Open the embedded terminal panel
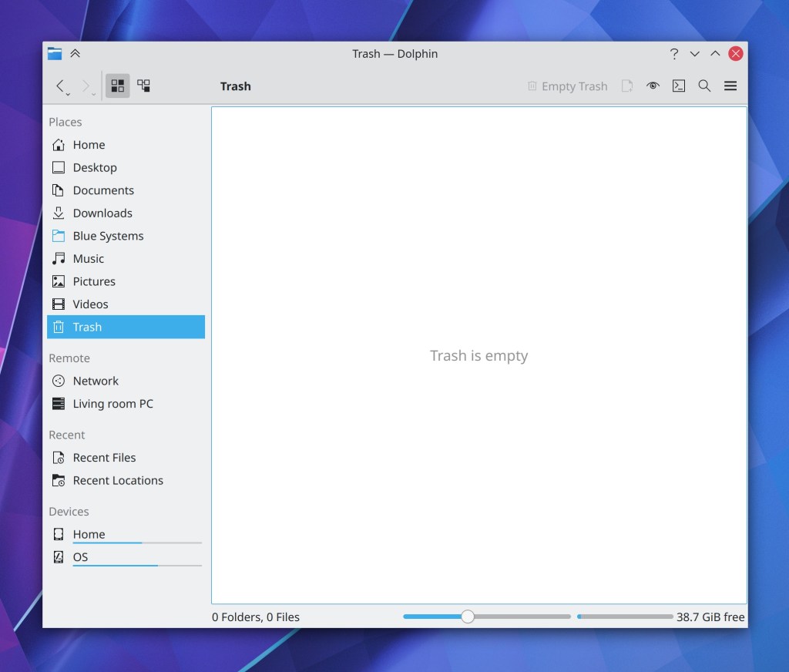Screen dimensions: 789x672 (678, 86)
